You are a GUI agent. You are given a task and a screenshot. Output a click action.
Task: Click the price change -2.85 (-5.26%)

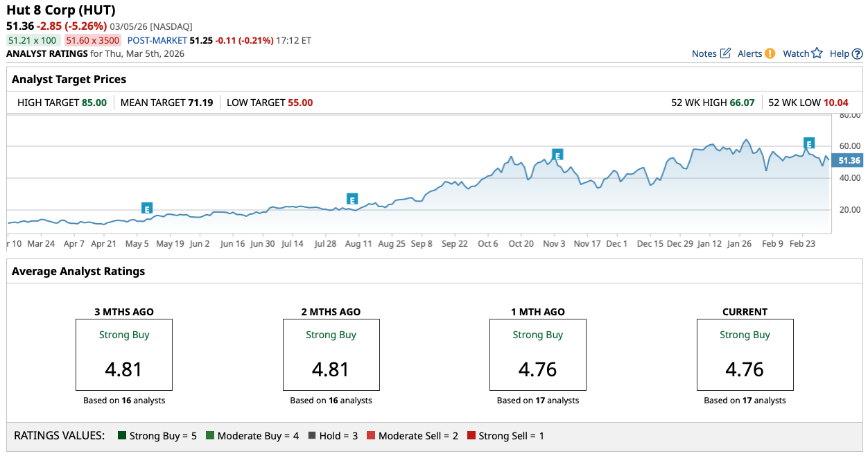72,26
